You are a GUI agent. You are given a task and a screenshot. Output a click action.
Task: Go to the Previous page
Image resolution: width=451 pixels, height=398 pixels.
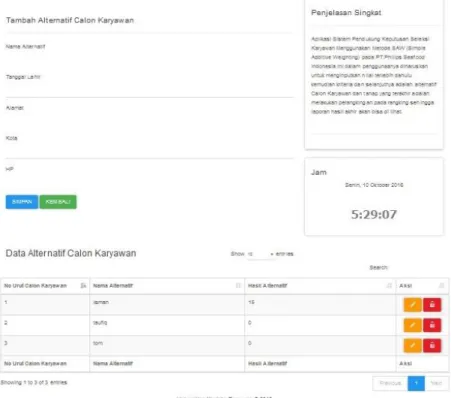pyautogui.click(x=390, y=383)
